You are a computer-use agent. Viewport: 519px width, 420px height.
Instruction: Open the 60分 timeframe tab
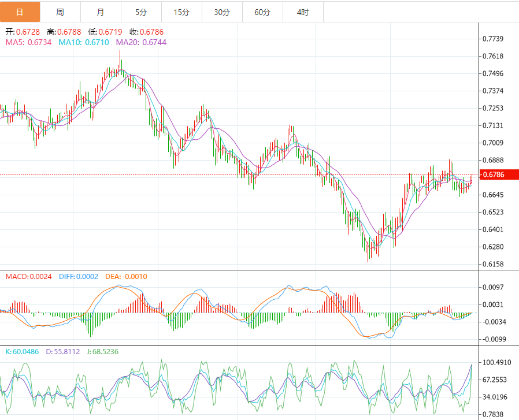point(262,12)
